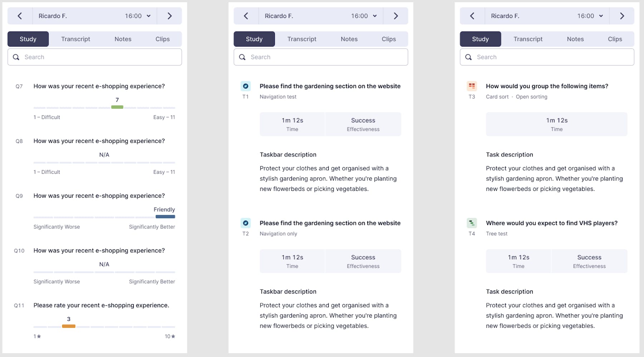
Task: Select the tree test icon next to T4
Action: click(x=472, y=223)
